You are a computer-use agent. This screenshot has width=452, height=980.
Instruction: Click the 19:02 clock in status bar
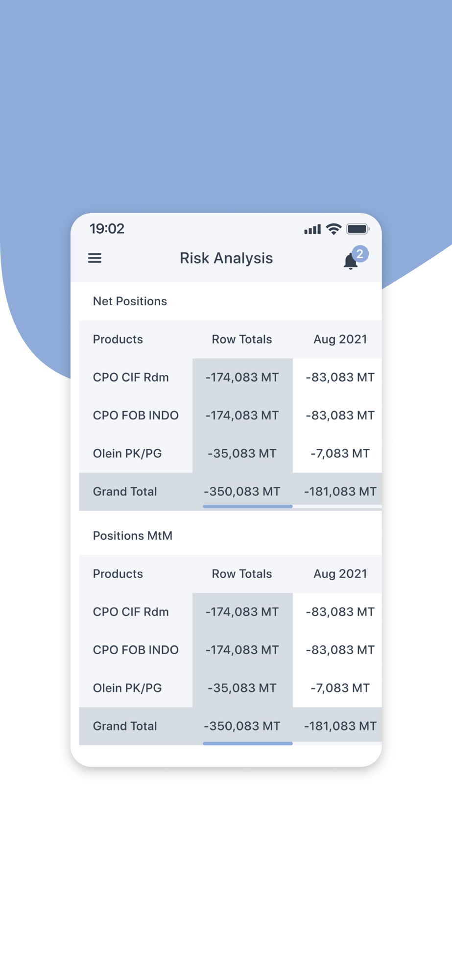pos(107,229)
